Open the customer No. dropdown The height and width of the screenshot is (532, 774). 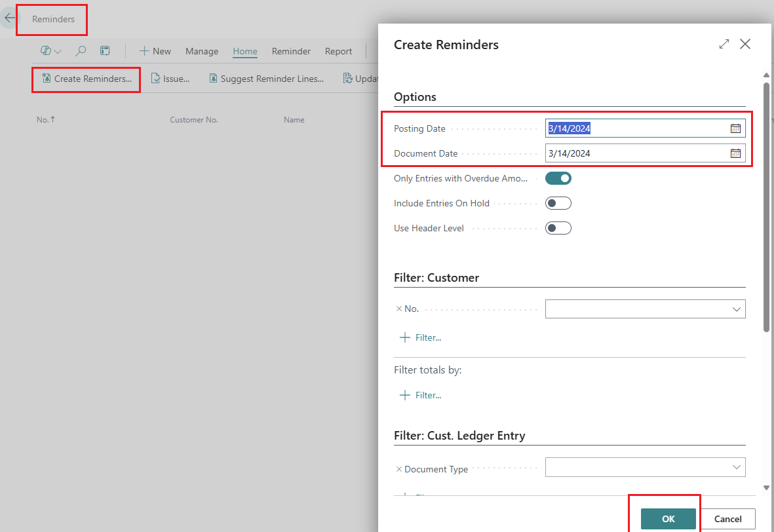pyautogui.click(x=736, y=309)
